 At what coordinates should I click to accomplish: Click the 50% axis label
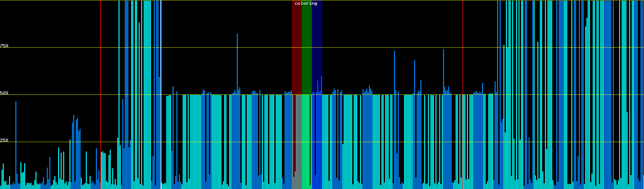tap(4, 93)
